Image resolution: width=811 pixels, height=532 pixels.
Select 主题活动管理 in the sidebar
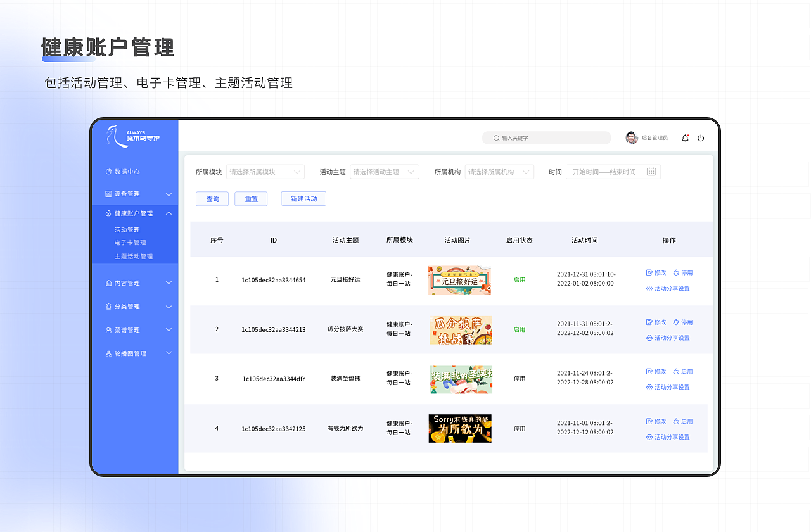[134, 256]
